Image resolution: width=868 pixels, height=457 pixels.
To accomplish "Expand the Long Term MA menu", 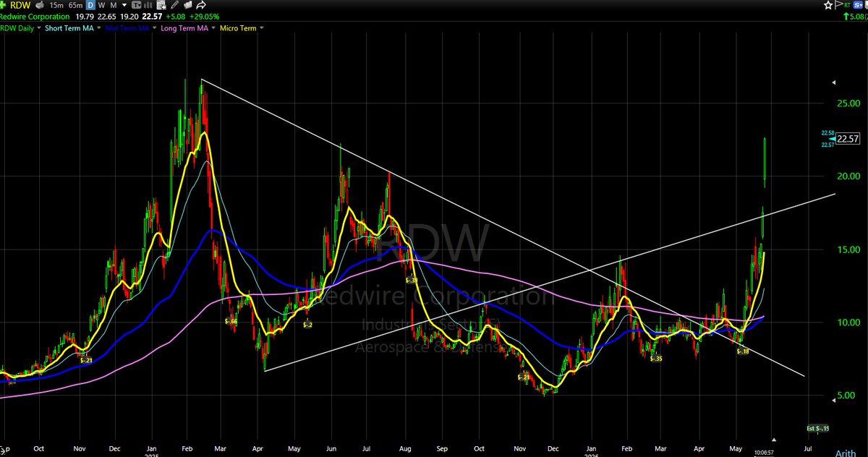I will (x=213, y=28).
